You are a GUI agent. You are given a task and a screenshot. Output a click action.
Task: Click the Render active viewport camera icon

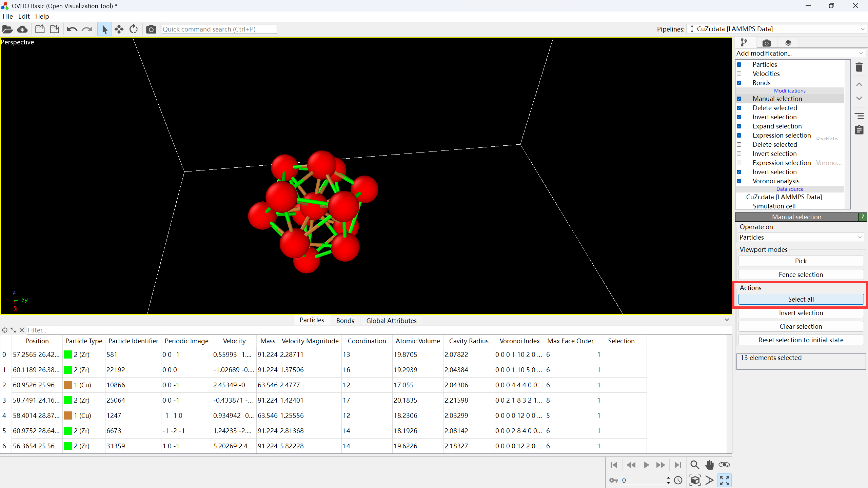pyautogui.click(x=151, y=29)
